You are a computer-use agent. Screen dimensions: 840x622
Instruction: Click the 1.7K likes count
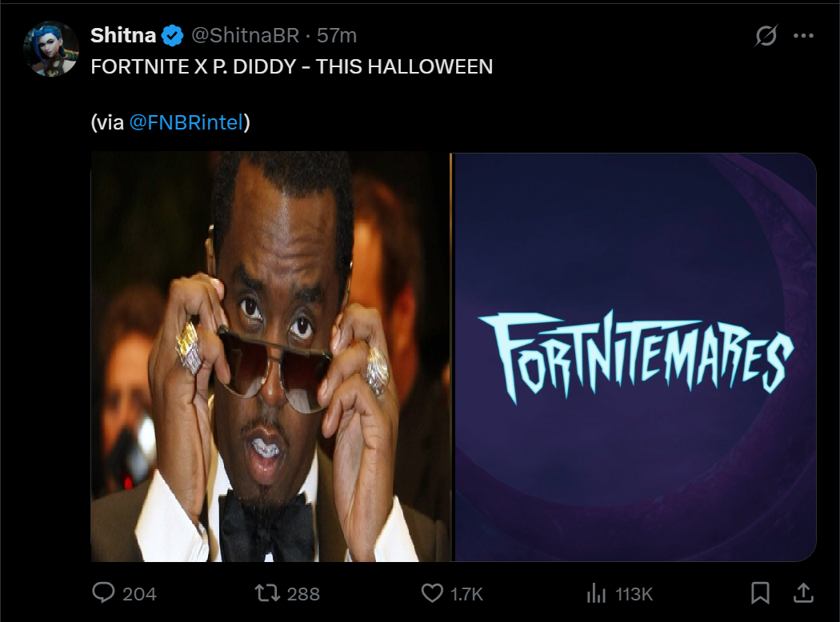coord(466,594)
